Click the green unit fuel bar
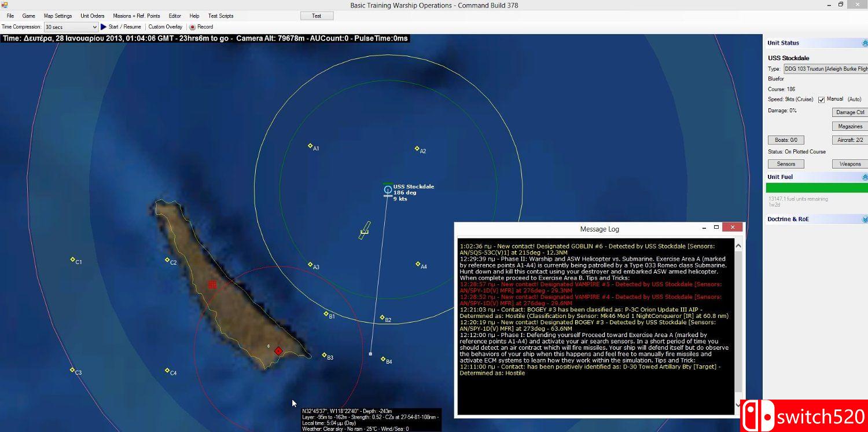This screenshot has width=868, height=432. [817, 188]
